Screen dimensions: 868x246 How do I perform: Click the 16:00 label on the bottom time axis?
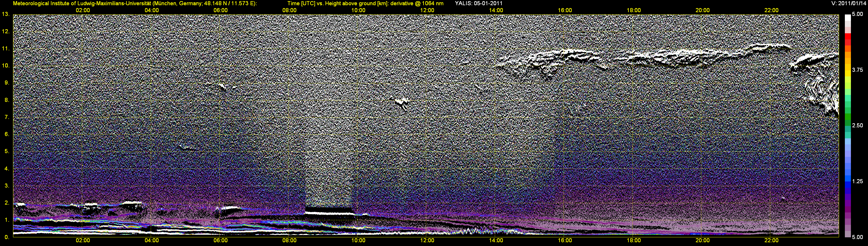pos(565,240)
